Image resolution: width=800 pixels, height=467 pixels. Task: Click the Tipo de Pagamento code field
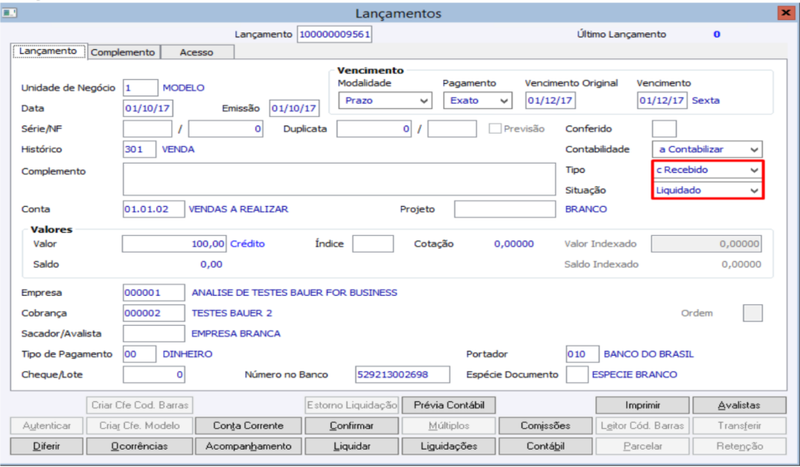[139, 354]
